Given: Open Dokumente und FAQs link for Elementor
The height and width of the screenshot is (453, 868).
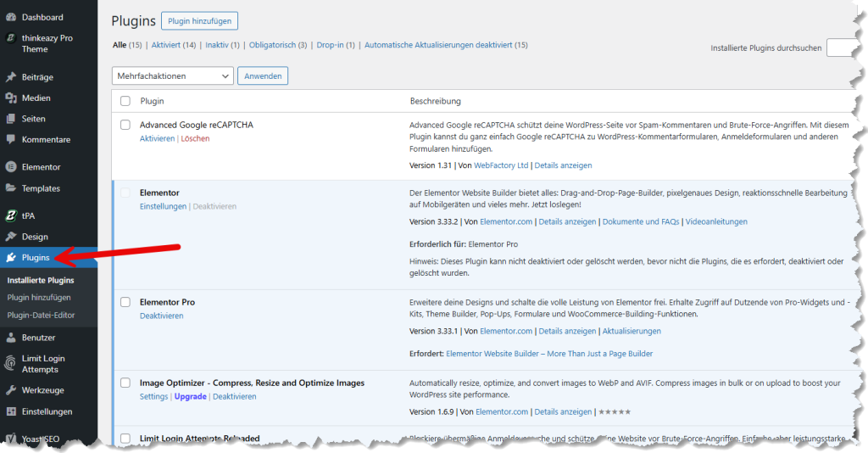Looking at the screenshot, I should point(641,221).
